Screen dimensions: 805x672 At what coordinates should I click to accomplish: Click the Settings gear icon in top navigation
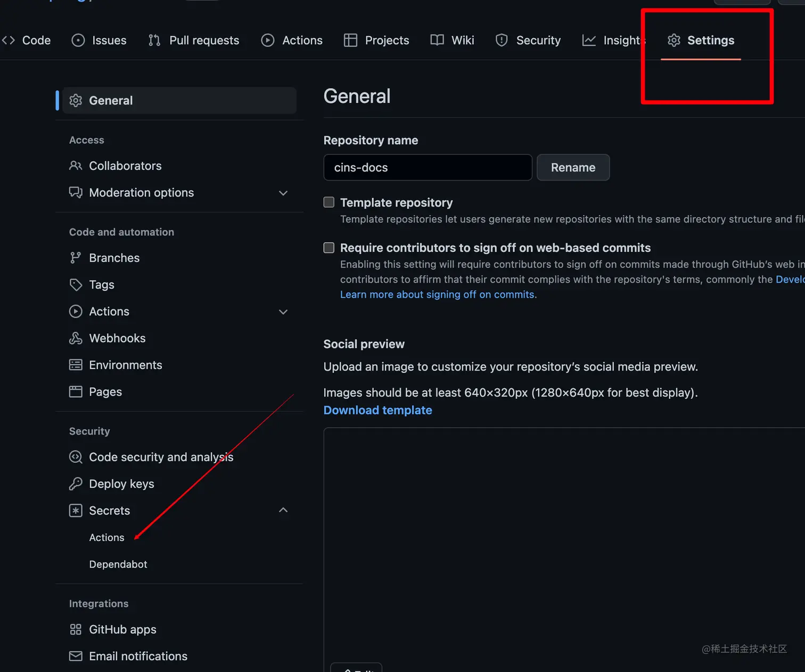pyautogui.click(x=674, y=40)
